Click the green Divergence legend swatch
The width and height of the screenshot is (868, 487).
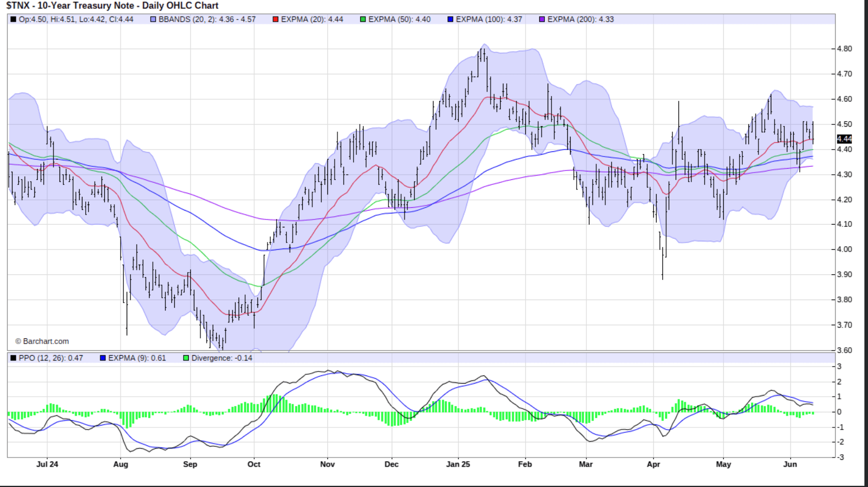[x=186, y=358]
